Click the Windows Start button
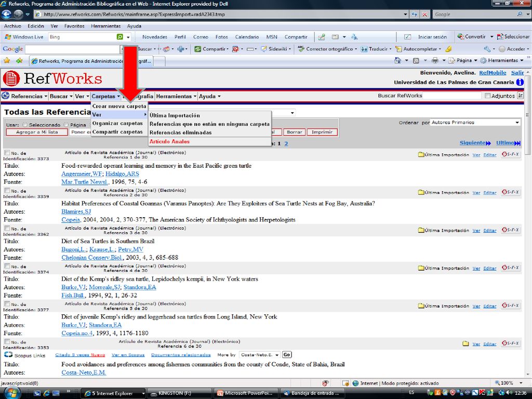This screenshot has height=399, width=532. (x=11, y=393)
